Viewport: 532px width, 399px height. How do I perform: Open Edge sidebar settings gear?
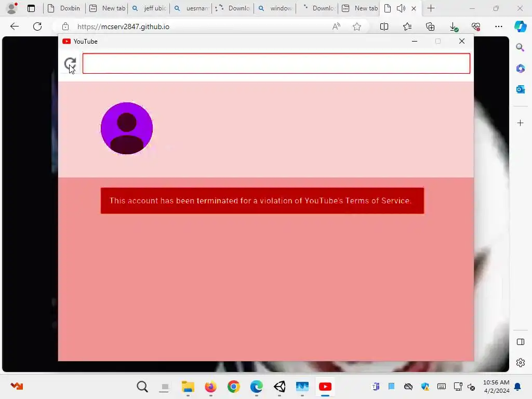(x=520, y=363)
